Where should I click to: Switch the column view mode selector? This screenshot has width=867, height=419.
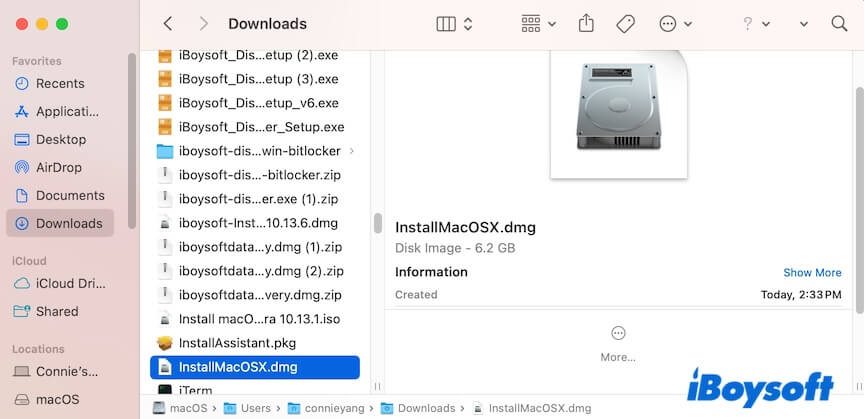pyautogui.click(x=455, y=23)
